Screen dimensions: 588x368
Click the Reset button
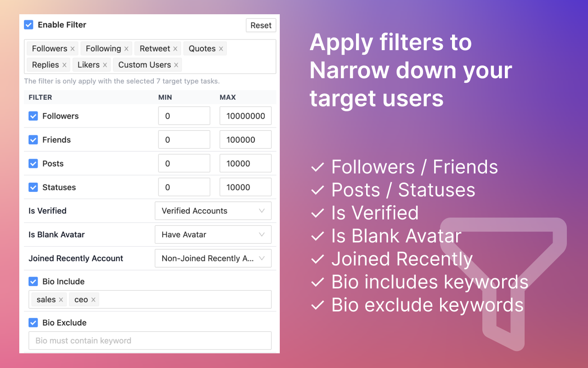(261, 25)
